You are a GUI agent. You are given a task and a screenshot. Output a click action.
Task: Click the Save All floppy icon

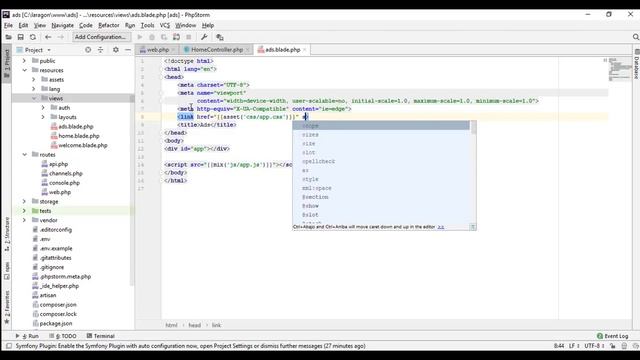20,37
